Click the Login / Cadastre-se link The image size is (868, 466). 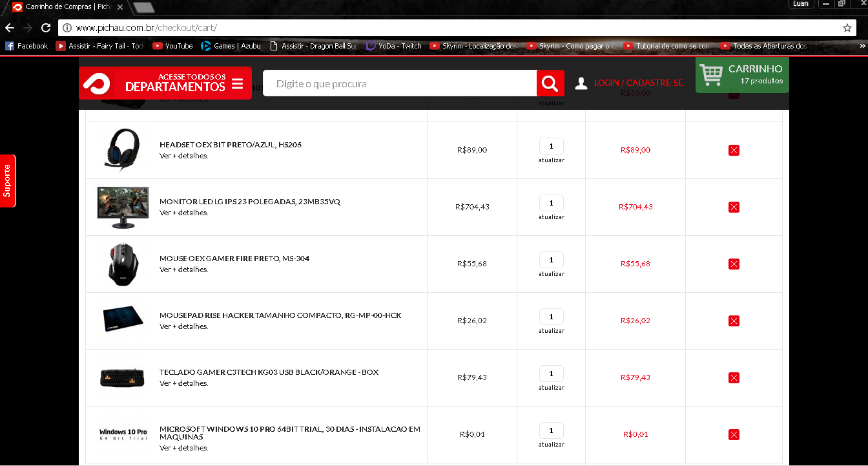(638, 83)
